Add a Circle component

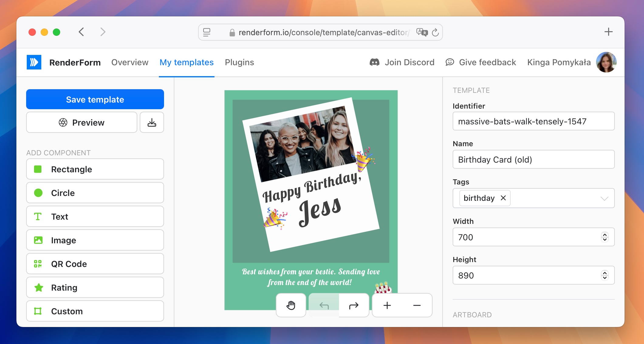coord(95,193)
